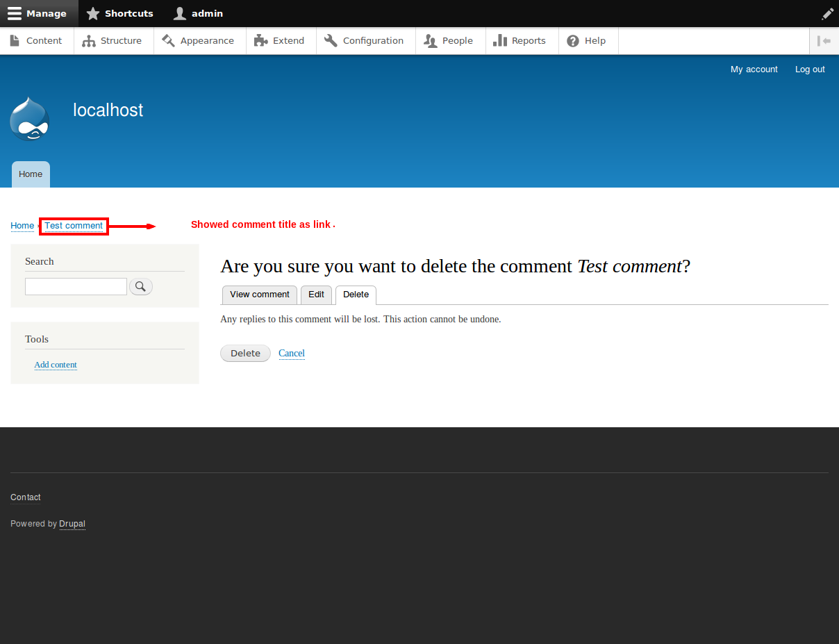Screen dimensions: 839x644
Task: Open Content in admin toolbar
Action: pyautogui.click(x=36, y=41)
